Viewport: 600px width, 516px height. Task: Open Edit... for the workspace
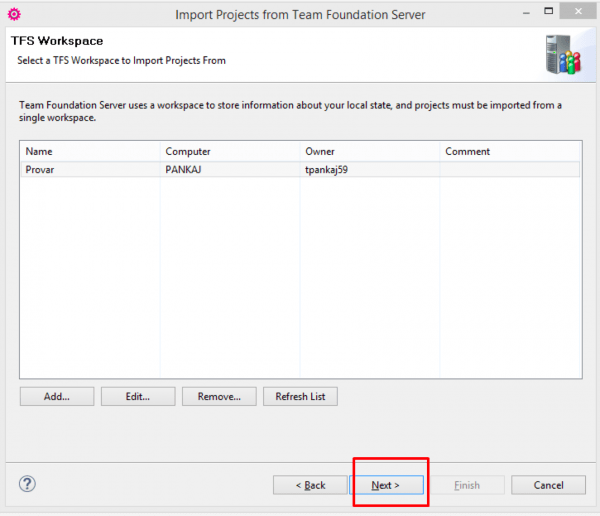(138, 396)
